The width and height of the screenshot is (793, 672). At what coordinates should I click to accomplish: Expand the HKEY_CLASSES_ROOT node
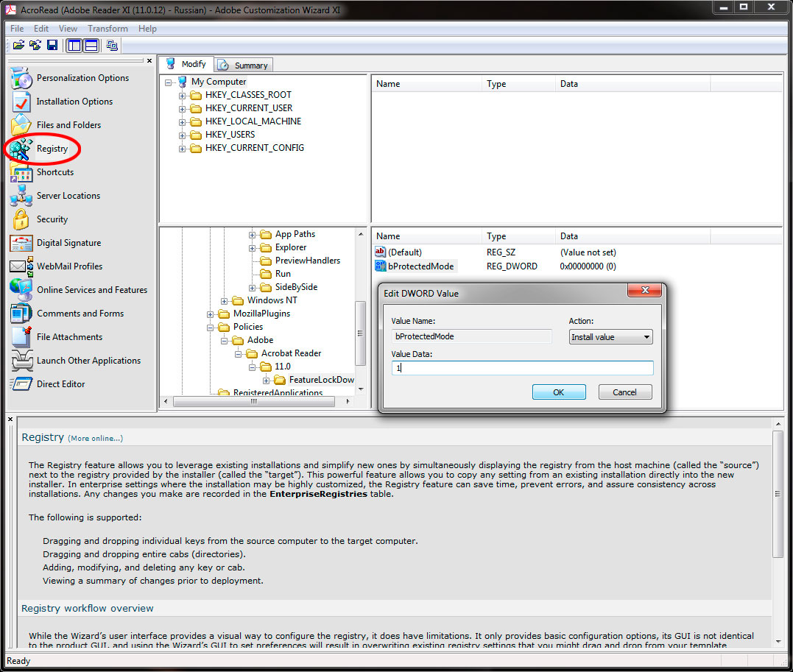pos(182,95)
